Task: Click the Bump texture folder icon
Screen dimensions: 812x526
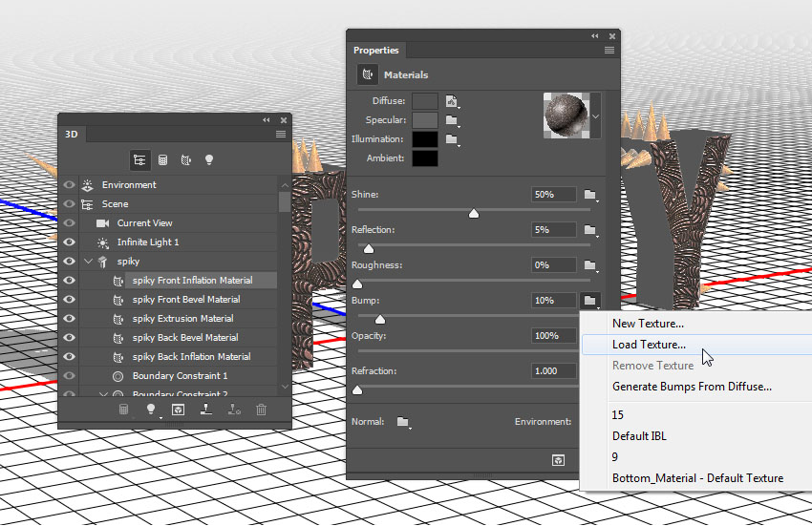Action: [590, 301]
